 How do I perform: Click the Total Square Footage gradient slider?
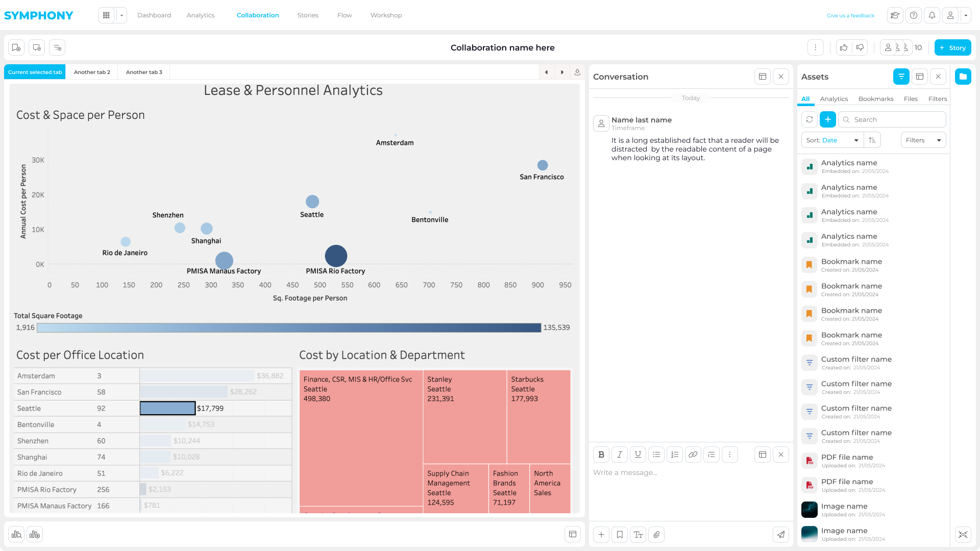289,328
